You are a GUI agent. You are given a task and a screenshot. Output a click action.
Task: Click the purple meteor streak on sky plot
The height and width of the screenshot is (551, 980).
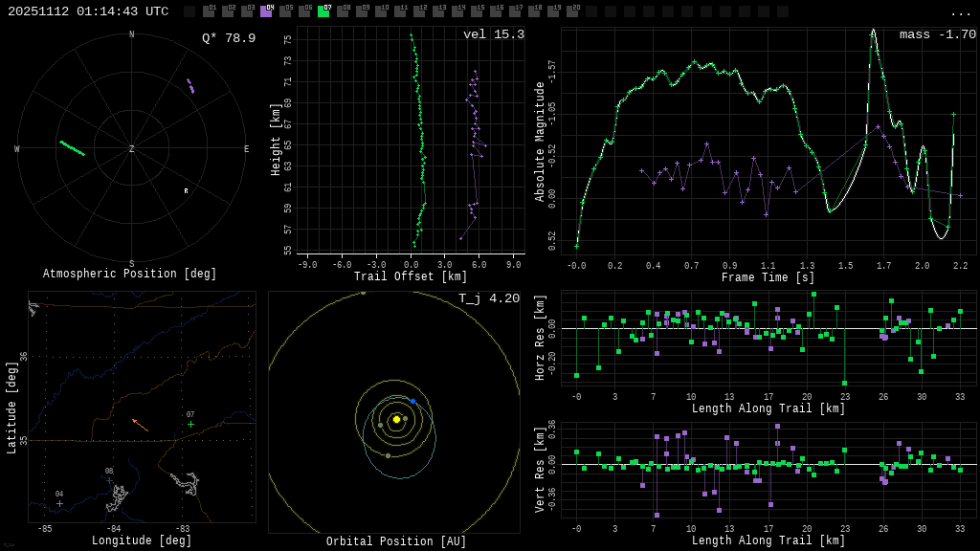tap(190, 86)
